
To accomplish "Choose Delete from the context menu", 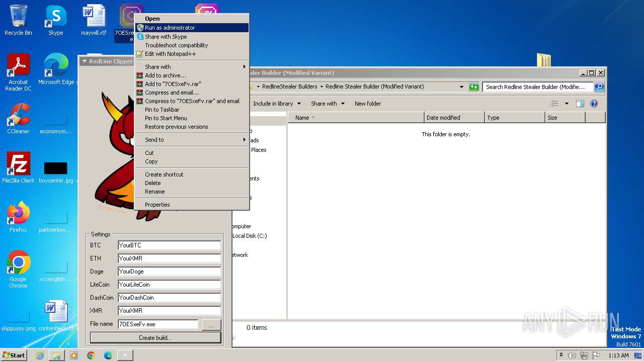I will [192, 183].
